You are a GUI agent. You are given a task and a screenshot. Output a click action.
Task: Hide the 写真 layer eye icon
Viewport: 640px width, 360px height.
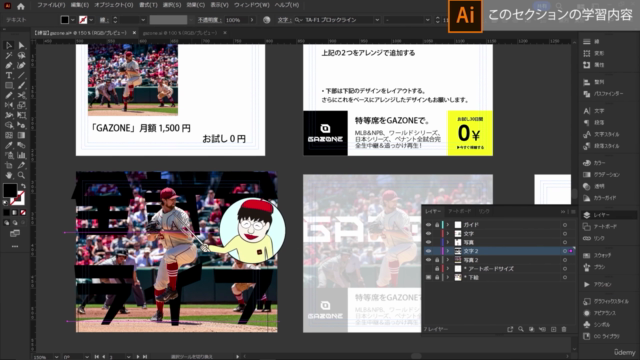(428, 242)
